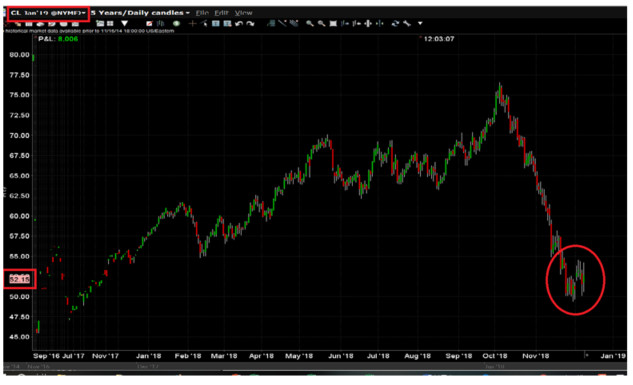The height and width of the screenshot is (385, 633).
Task: Click the remove trendlines icon
Action: pos(294,23)
